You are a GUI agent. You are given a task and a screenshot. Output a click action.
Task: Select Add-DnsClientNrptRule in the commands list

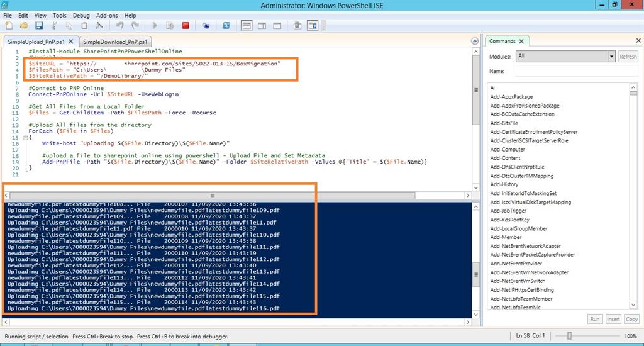tap(517, 167)
